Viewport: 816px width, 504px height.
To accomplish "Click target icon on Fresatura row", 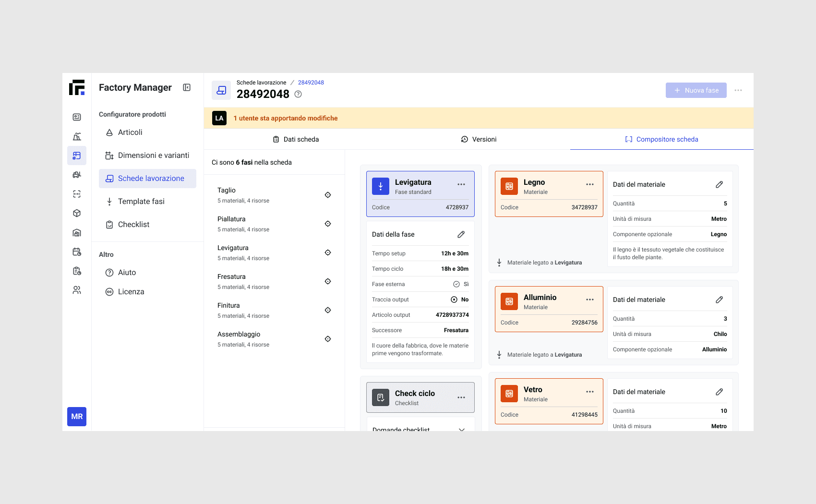I will tap(328, 281).
